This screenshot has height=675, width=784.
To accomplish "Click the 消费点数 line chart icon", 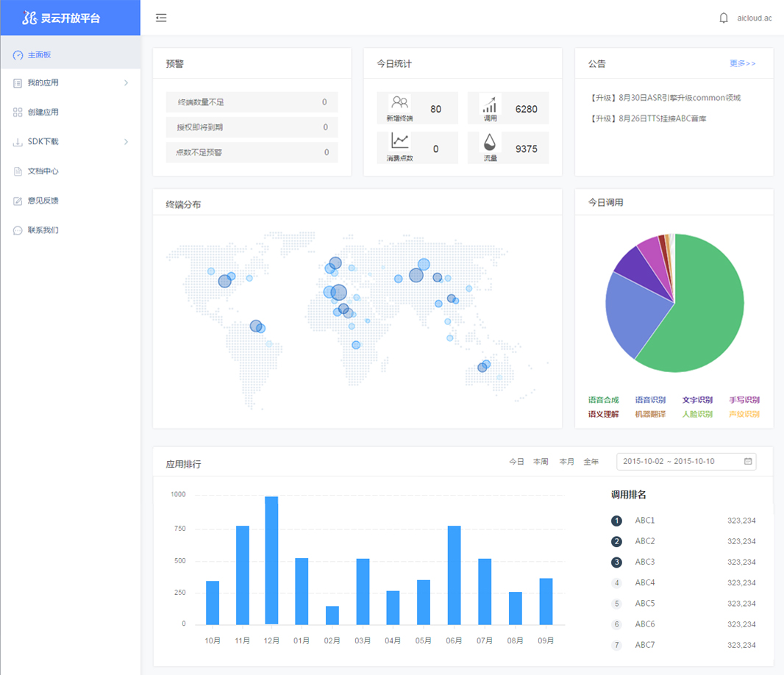I will click(x=399, y=141).
